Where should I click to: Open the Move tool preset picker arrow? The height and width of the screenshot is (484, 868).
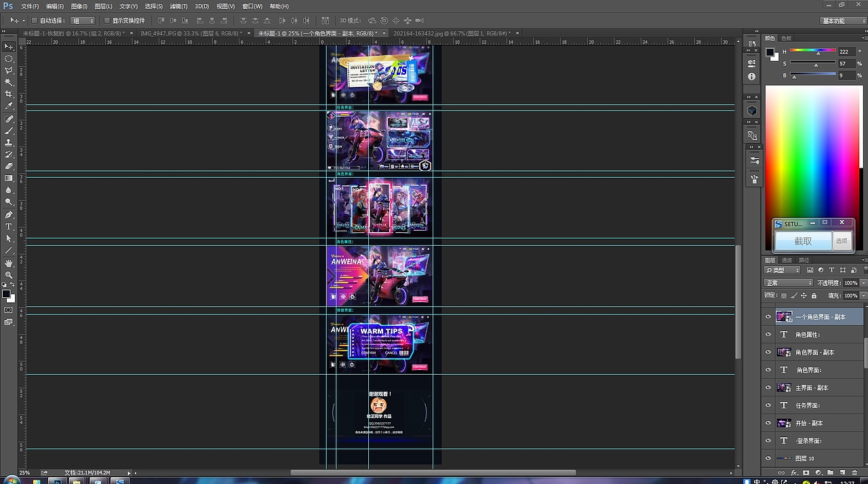24,20
